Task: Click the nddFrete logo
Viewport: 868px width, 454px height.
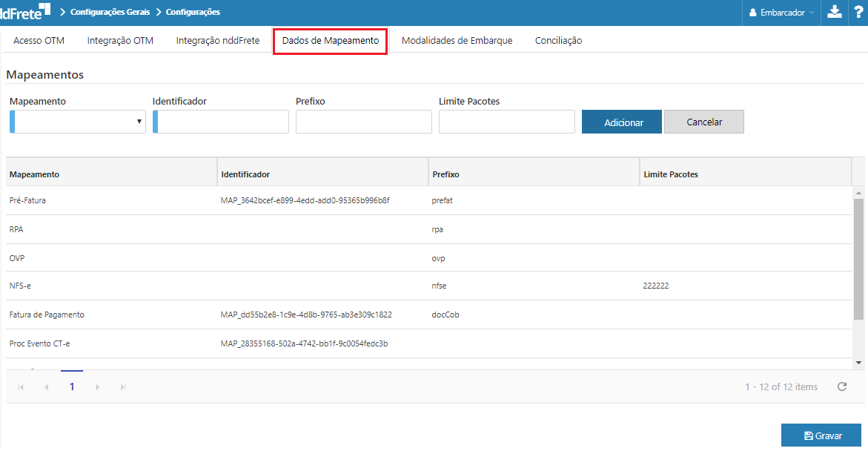Action: (25, 12)
